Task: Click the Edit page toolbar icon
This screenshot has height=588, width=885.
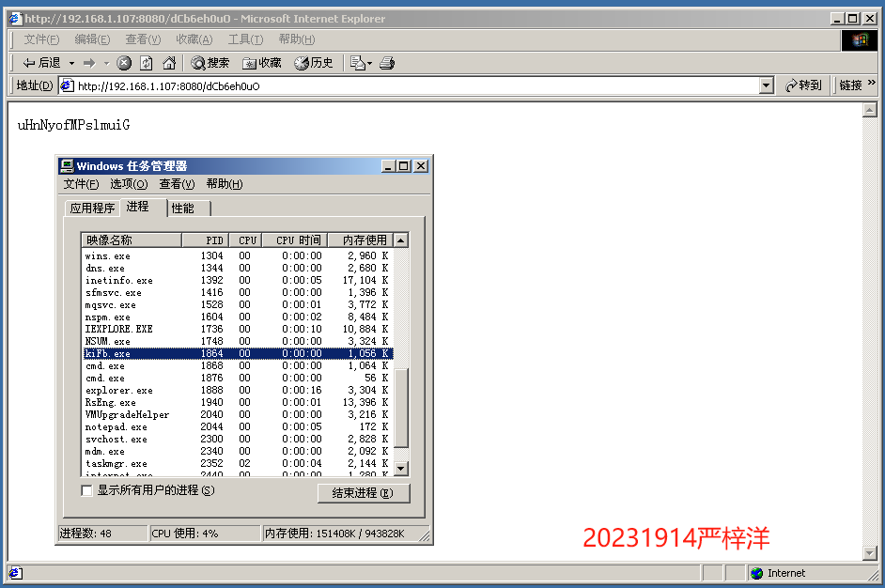Action: tap(357, 63)
